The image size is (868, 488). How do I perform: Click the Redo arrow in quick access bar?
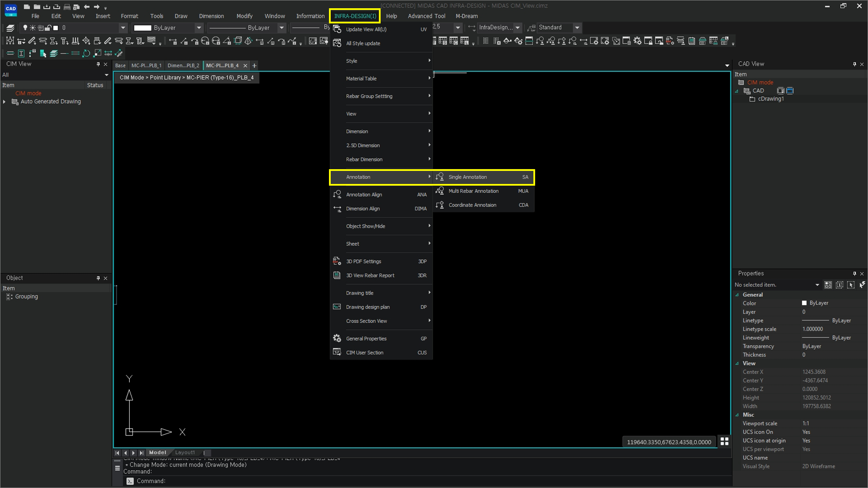[97, 7]
